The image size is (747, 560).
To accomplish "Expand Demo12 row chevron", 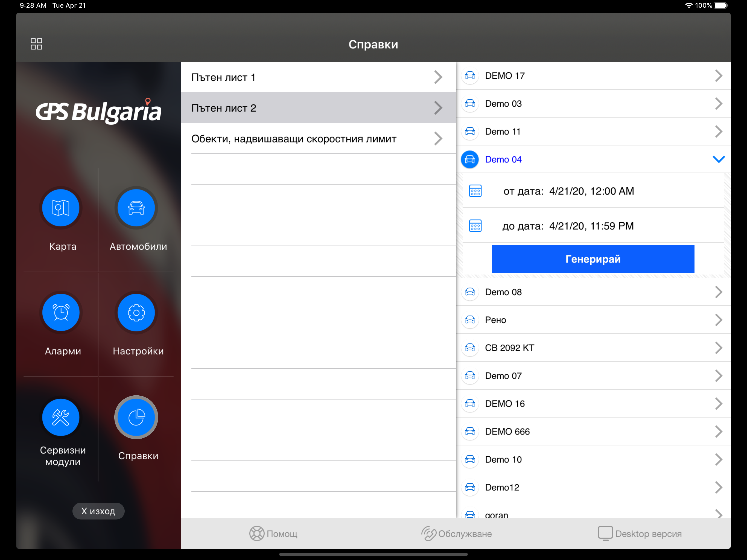I will point(719,487).
